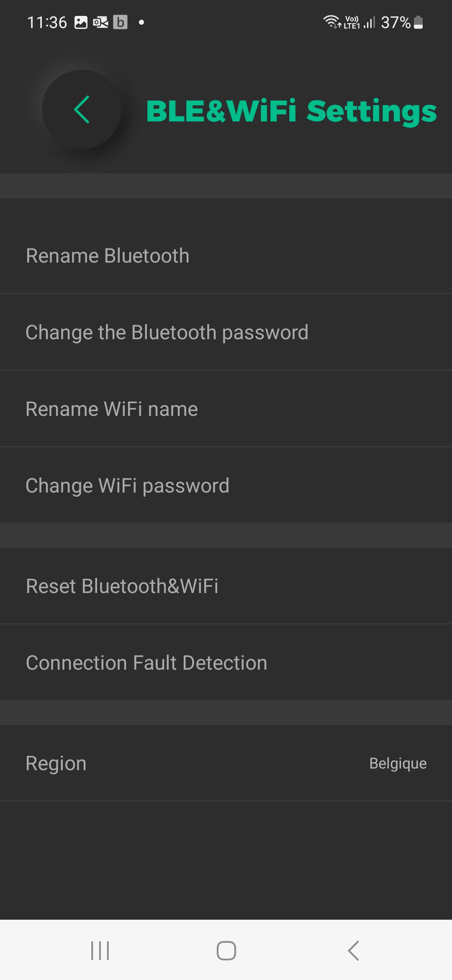This screenshot has width=452, height=980.
Task: Tap the mobile signal strength bars
Action: 369,22
